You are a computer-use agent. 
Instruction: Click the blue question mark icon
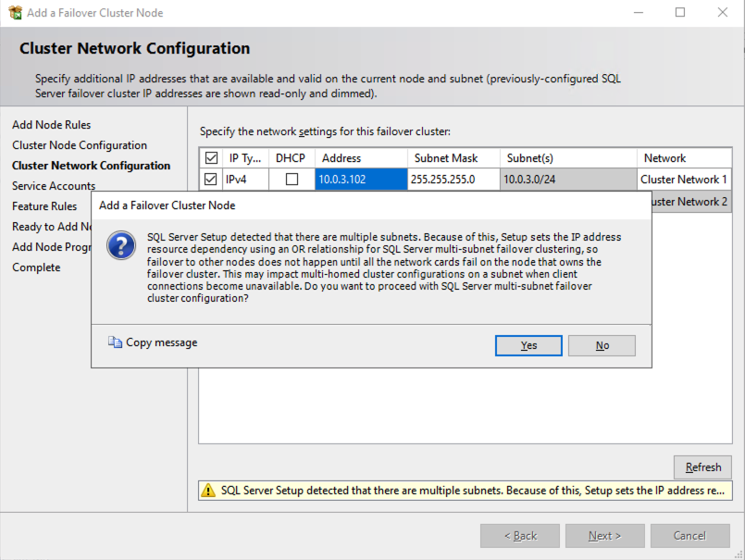122,246
